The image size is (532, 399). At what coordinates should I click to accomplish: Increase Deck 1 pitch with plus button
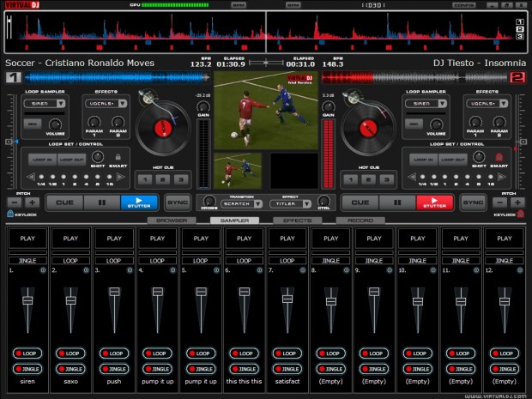coord(32,203)
